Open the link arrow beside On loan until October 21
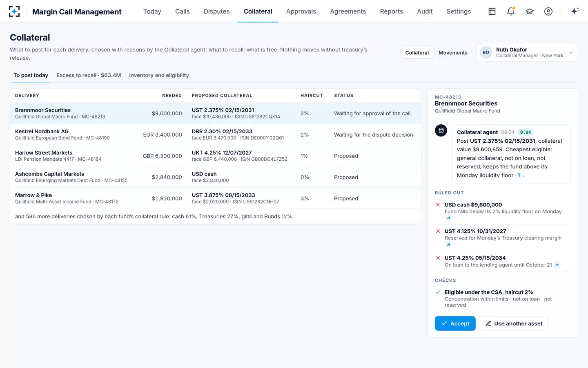588x368 pixels. click(557, 265)
